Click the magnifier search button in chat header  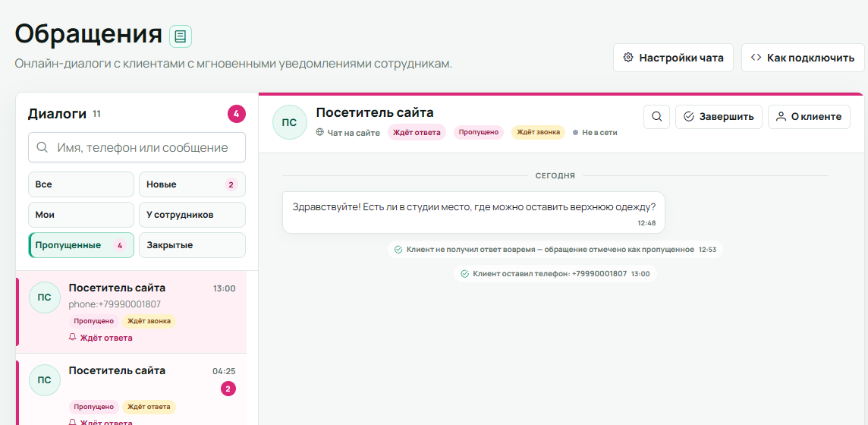pyautogui.click(x=656, y=117)
